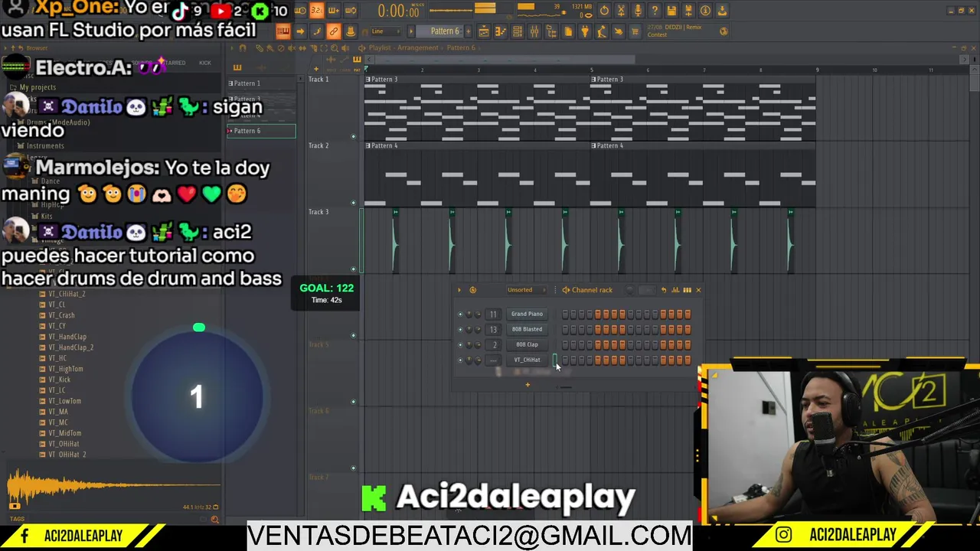Screen dimensions: 980x551
Task: Click the STARRED tab in browser
Action: [x=175, y=63]
